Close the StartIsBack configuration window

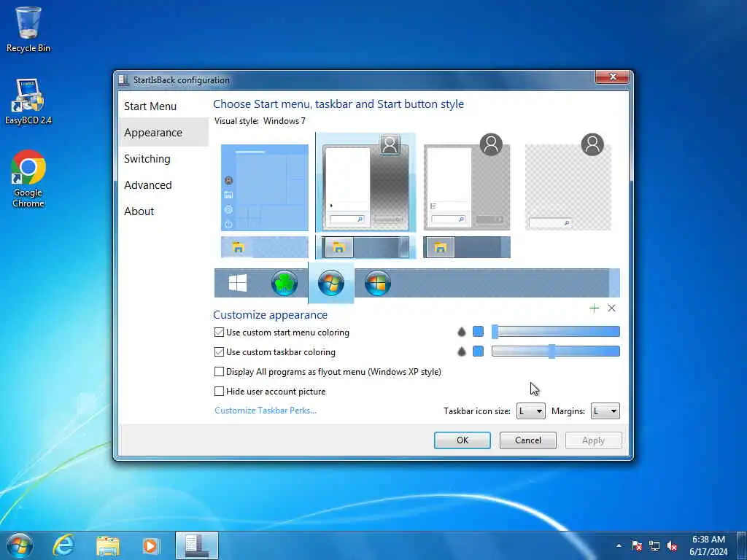[x=613, y=77]
